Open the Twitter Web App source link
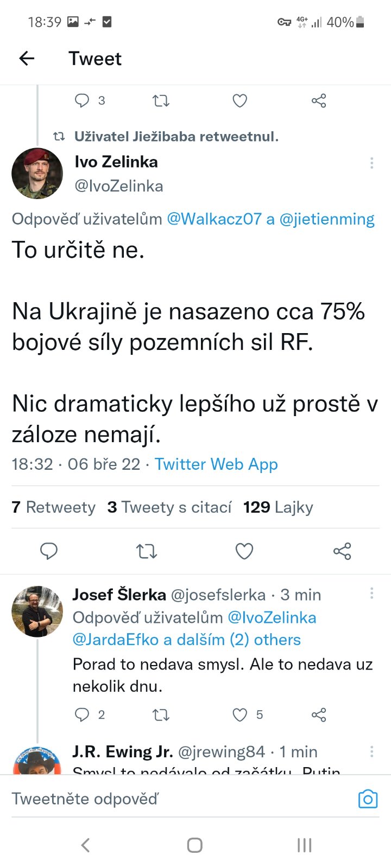Viewport: 391px width, 868px height. coord(216,464)
